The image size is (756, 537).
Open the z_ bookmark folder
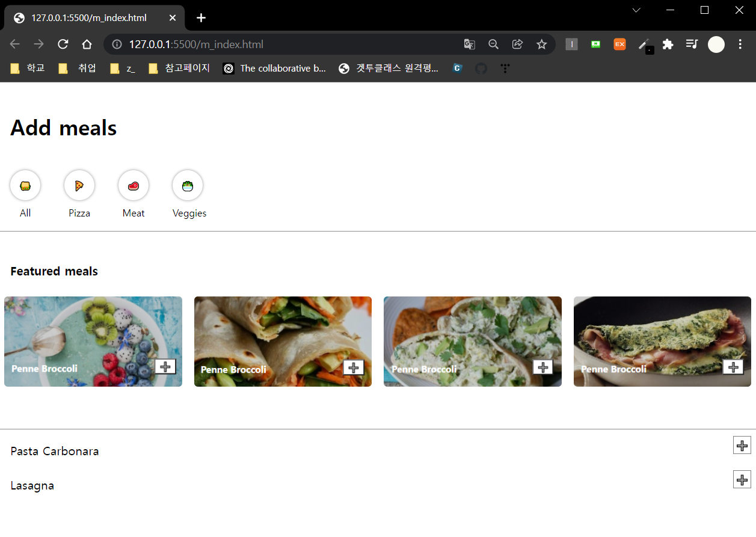tap(123, 69)
